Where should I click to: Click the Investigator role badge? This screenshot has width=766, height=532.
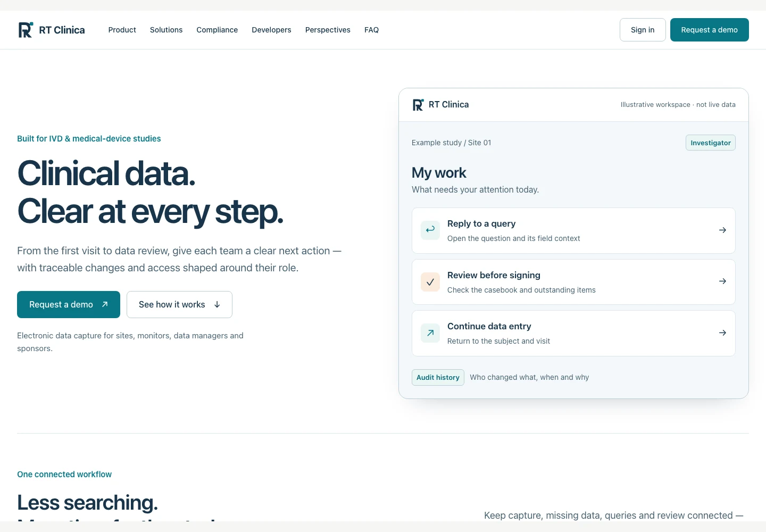pyautogui.click(x=711, y=143)
